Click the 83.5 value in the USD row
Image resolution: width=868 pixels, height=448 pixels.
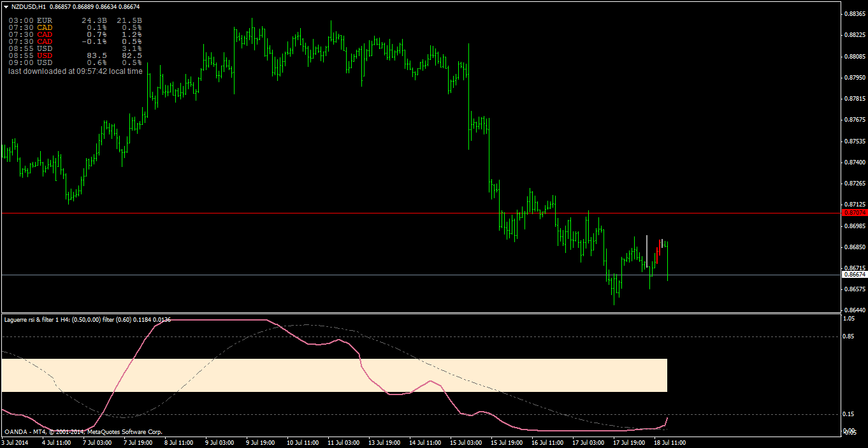pyautogui.click(x=96, y=55)
